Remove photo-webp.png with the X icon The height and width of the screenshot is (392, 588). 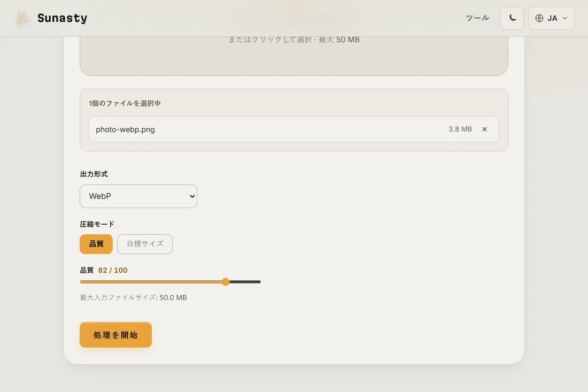tap(484, 129)
